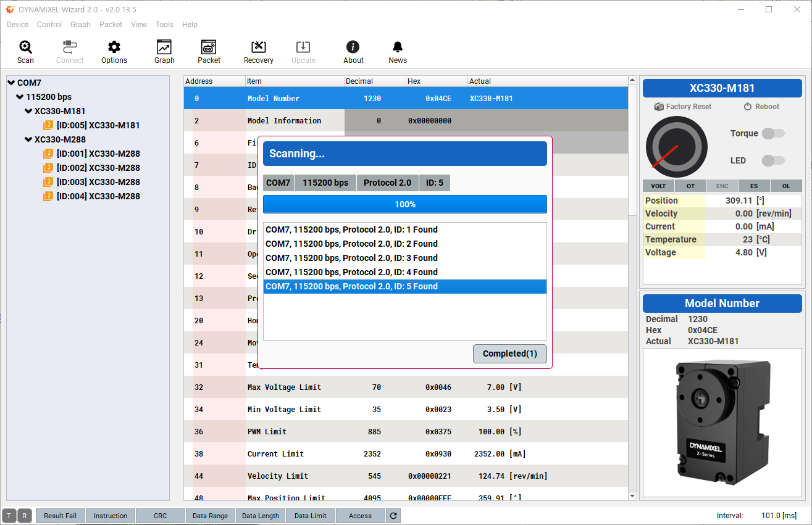
Task: Select the Max Voltage Limit row
Action: point(406,387)
